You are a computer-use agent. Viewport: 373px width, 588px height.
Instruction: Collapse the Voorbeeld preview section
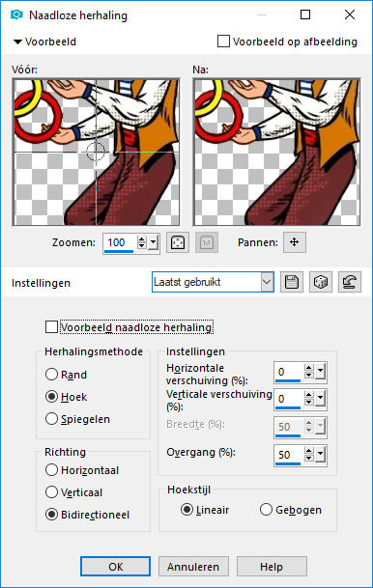[x=17, y=42]
